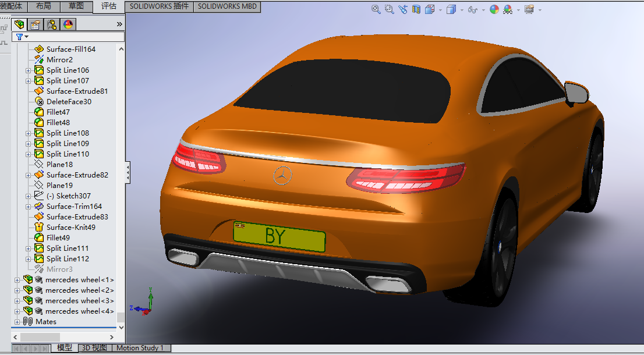Click the Edit Appearance color ball icon

494,9
